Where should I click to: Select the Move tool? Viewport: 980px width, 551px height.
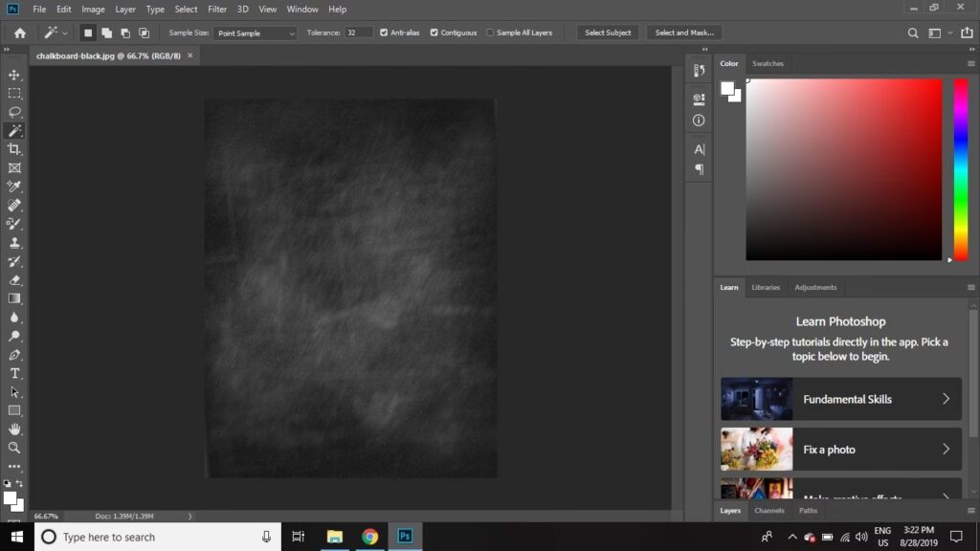click(14, 75)
